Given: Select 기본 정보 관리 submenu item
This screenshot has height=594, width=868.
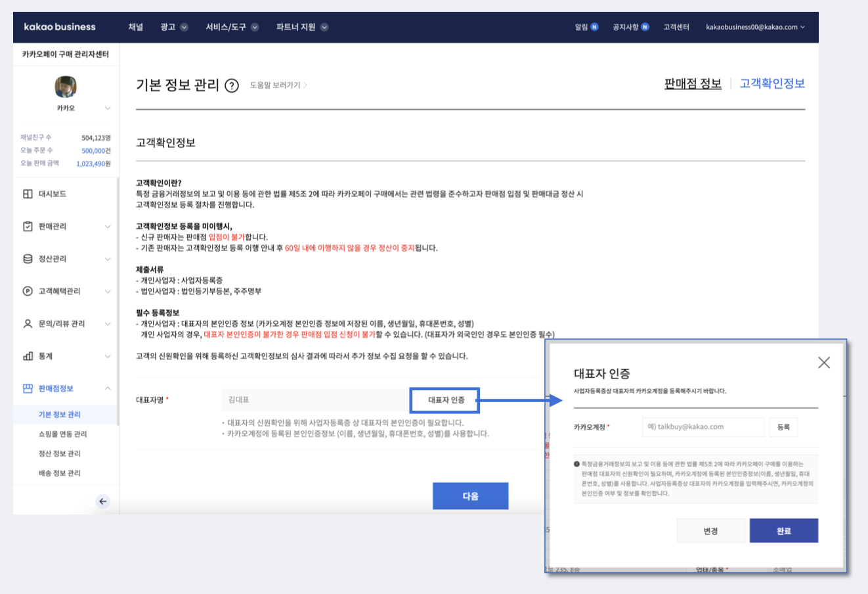Looking at the screenshot, I should [x=59, y=415].
